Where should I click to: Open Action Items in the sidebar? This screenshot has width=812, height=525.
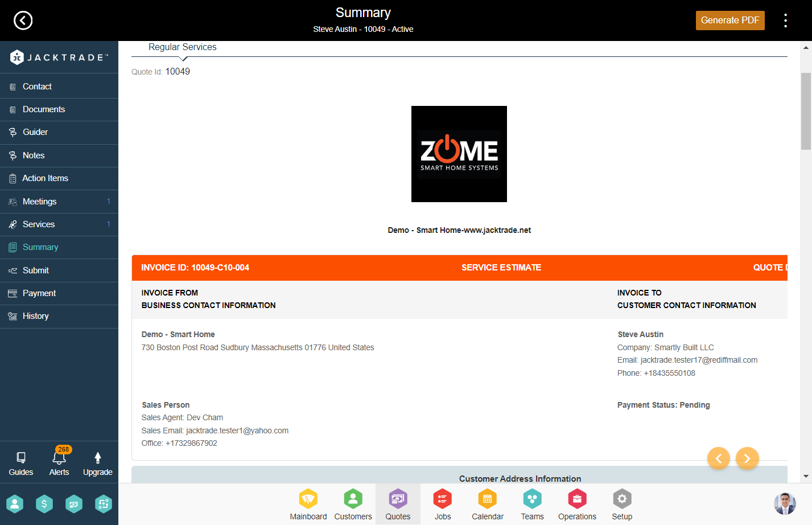[x=59, y=178]
